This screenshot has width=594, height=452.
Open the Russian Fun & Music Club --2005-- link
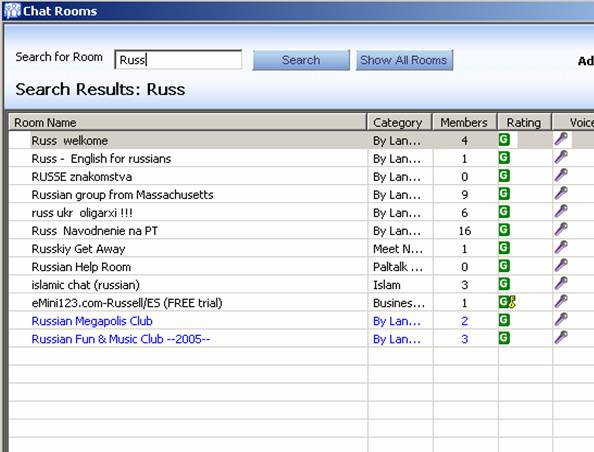pos(120,339)
